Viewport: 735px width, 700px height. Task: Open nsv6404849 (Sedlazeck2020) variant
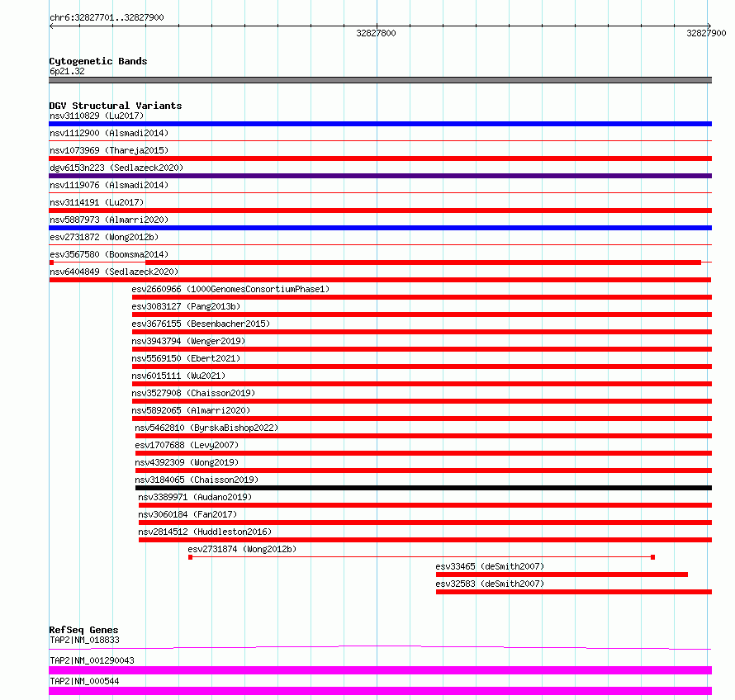click(x=114, y=272)
